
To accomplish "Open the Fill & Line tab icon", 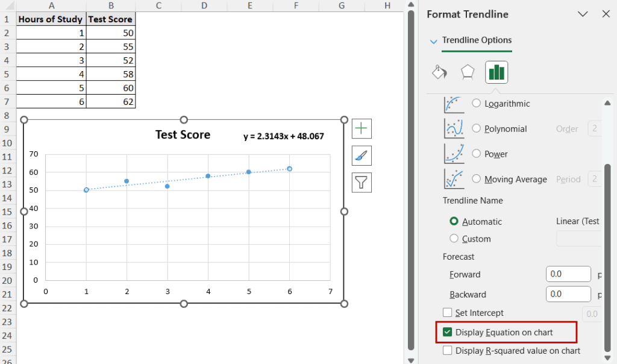I will pyautogui.click(x=439, y=71).
